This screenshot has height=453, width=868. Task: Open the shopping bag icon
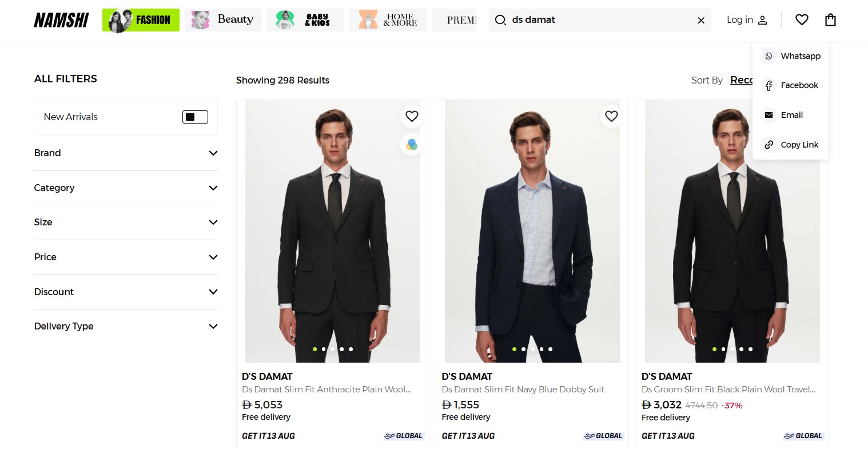tap(830, 20)
